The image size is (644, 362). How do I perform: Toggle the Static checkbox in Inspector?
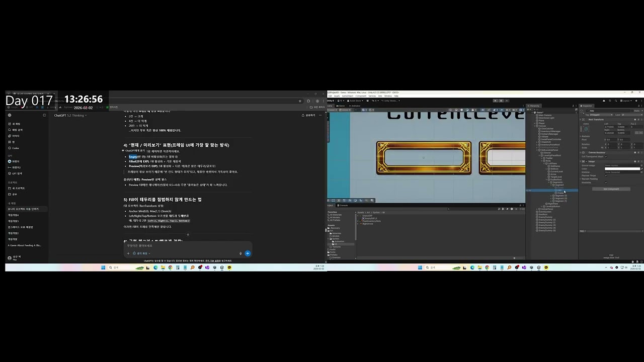point(632,111)
